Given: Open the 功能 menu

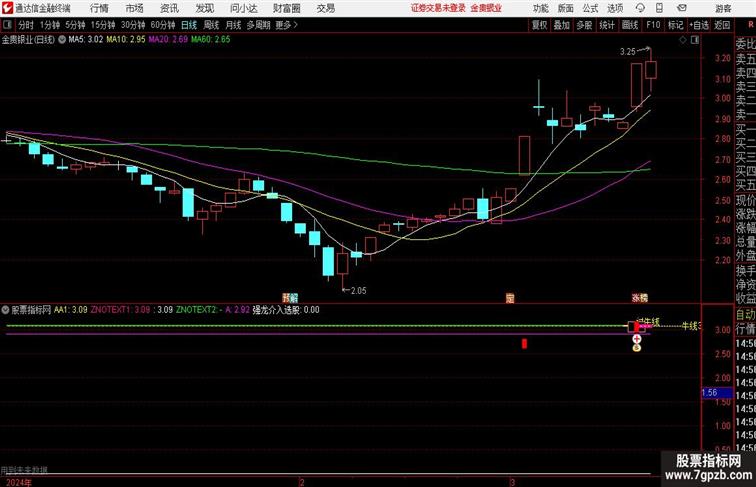Looking at the screenshot, I should (540, 8).
